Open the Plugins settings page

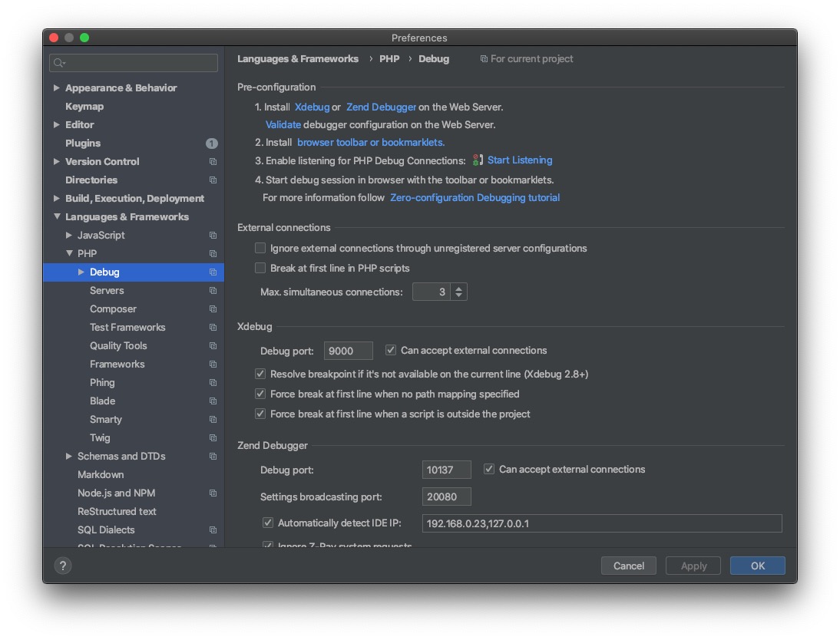tap(82, 143)
